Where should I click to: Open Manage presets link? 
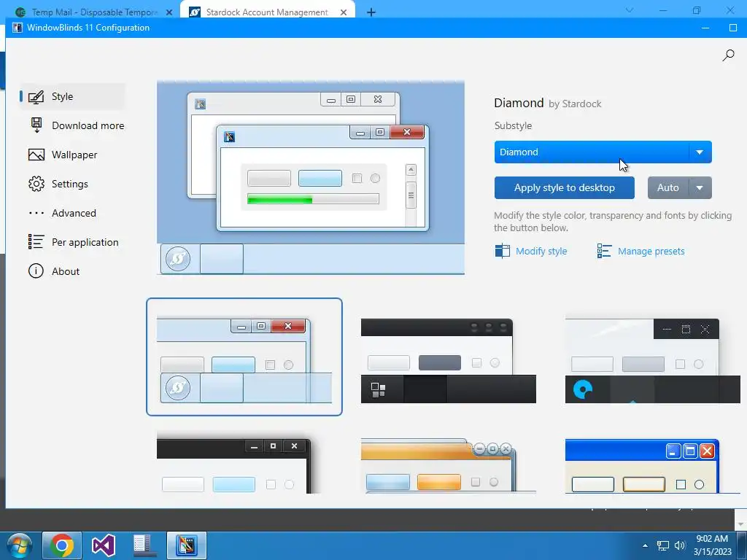click(x=651, y=251)
